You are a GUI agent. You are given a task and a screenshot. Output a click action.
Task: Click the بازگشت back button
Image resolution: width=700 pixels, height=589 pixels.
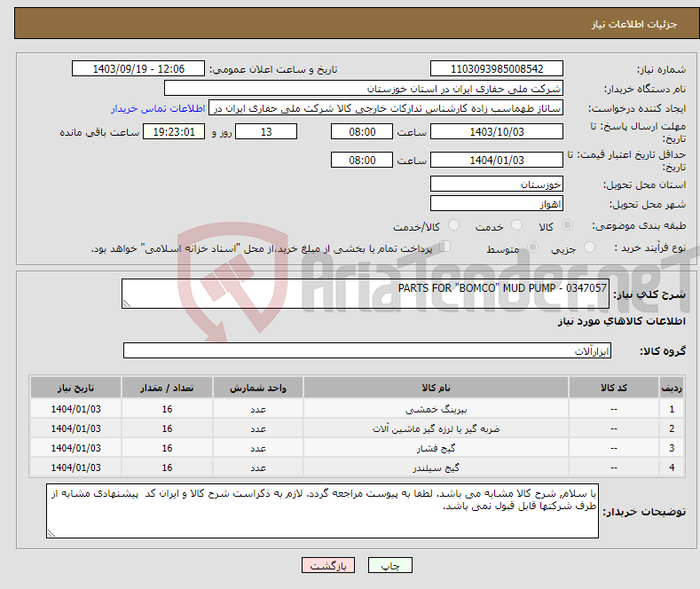(x=328, y=565)
